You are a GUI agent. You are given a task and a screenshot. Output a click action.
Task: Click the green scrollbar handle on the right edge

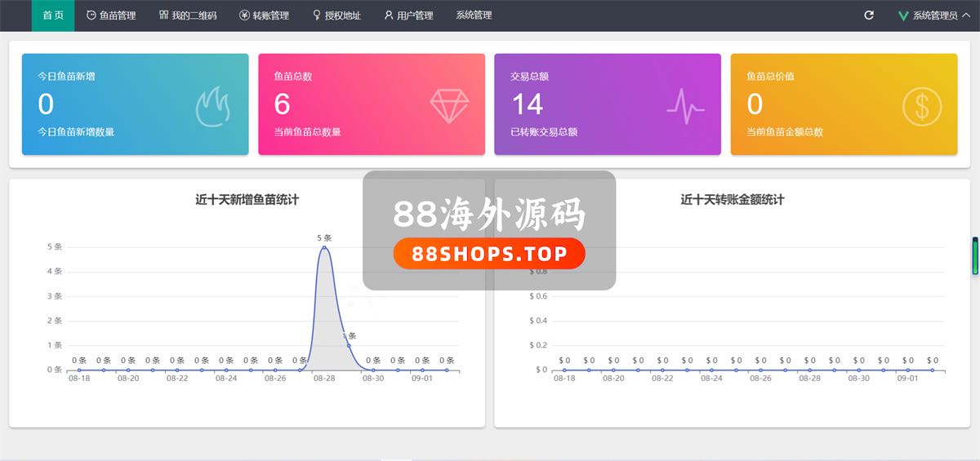pyautogui.click(x=974, y=256)
